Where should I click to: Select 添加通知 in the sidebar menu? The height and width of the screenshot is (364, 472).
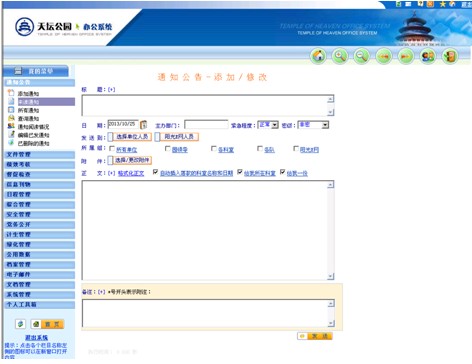point(28,94)
